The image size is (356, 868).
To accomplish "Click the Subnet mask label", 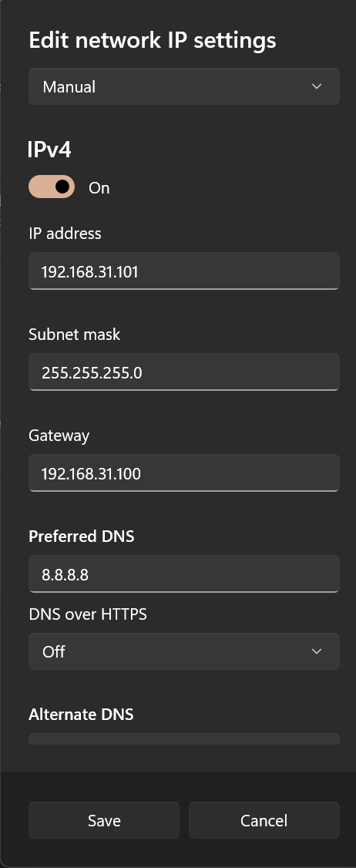I will click(x=74, y=335).
